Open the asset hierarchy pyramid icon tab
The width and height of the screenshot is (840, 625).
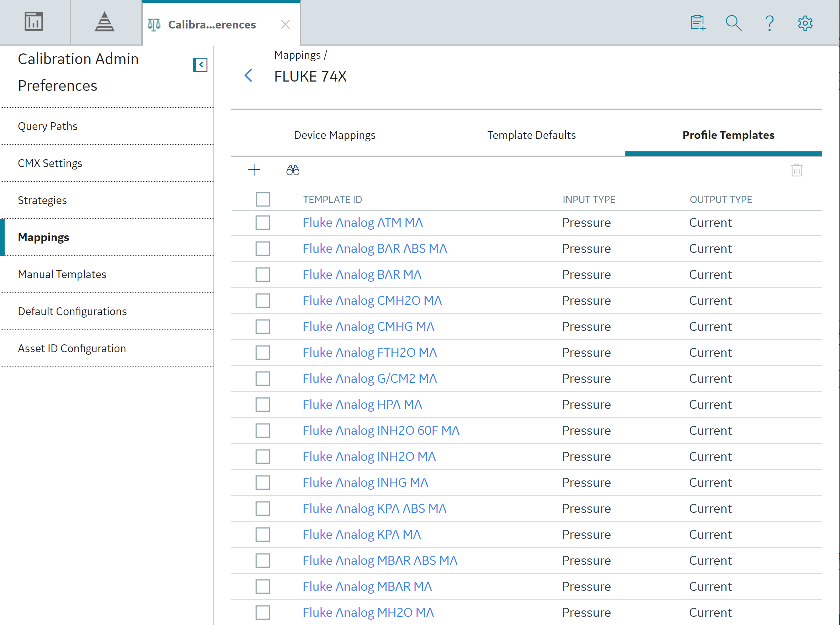click(104, 21)
